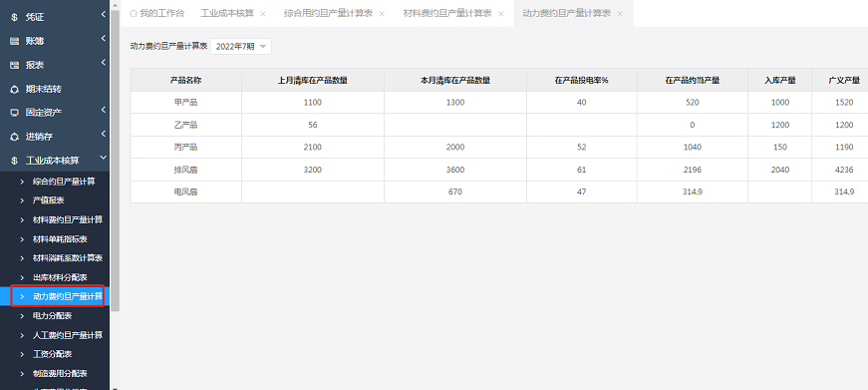Switch to the 综合用 calculation table tab
Viewport: 868px width, 390px height.
tap(328, 13)
